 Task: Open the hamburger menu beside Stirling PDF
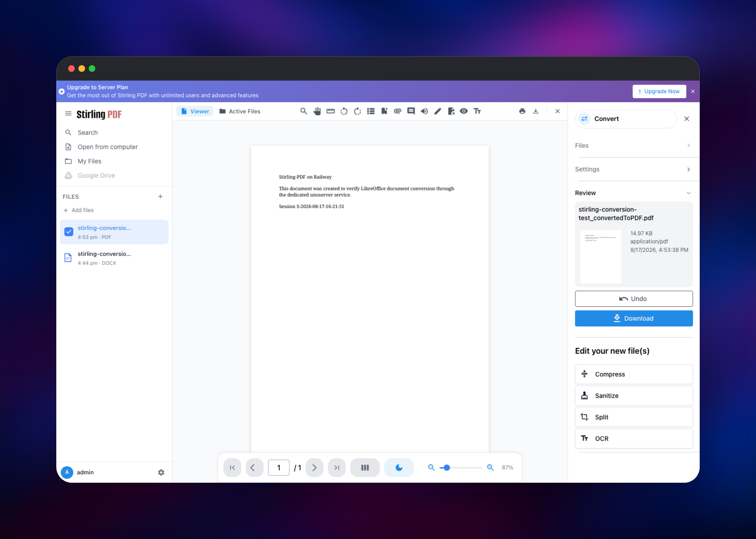(x=68, y=113)
